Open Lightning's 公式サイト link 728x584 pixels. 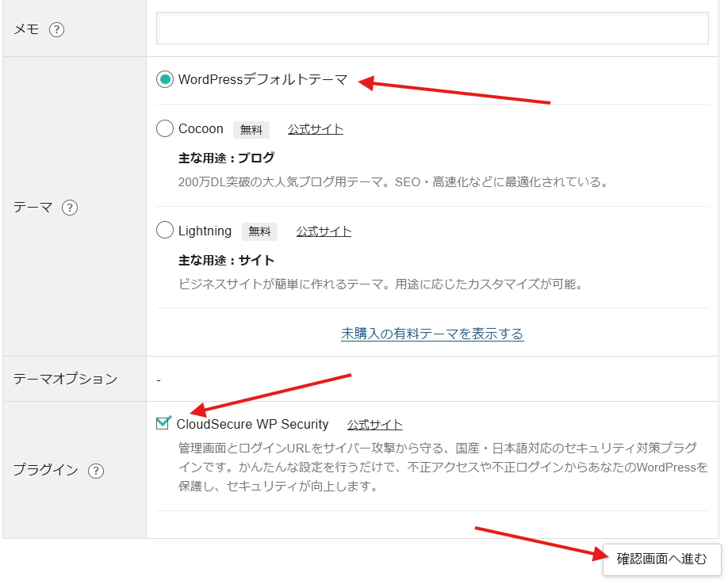324,231
